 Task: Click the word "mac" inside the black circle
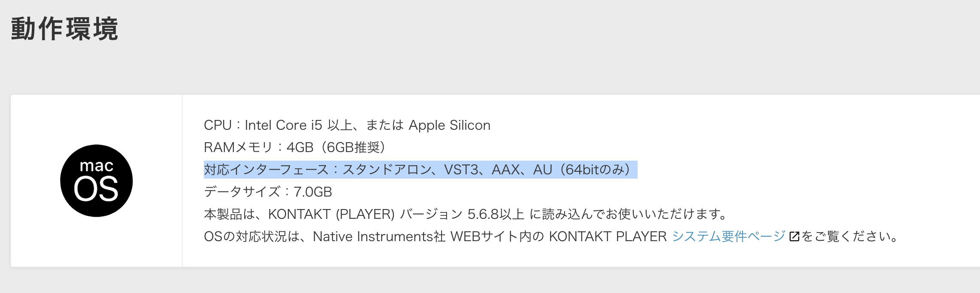[x=97, y=165]
